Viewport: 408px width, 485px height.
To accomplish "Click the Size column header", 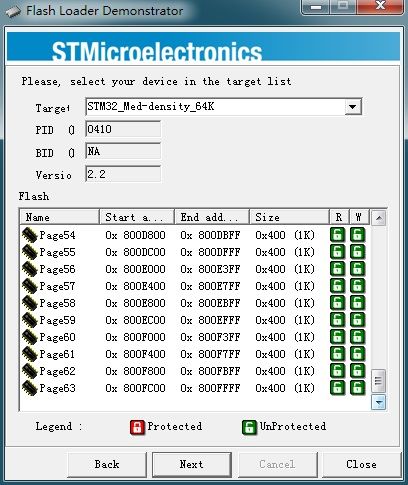I will click(289, 217).
